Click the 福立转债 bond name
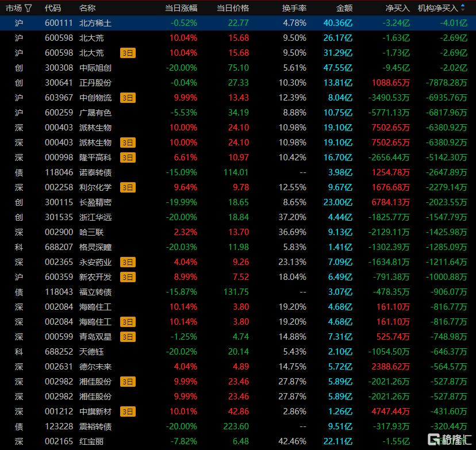 pyautogui.click(x=95, y=292)
